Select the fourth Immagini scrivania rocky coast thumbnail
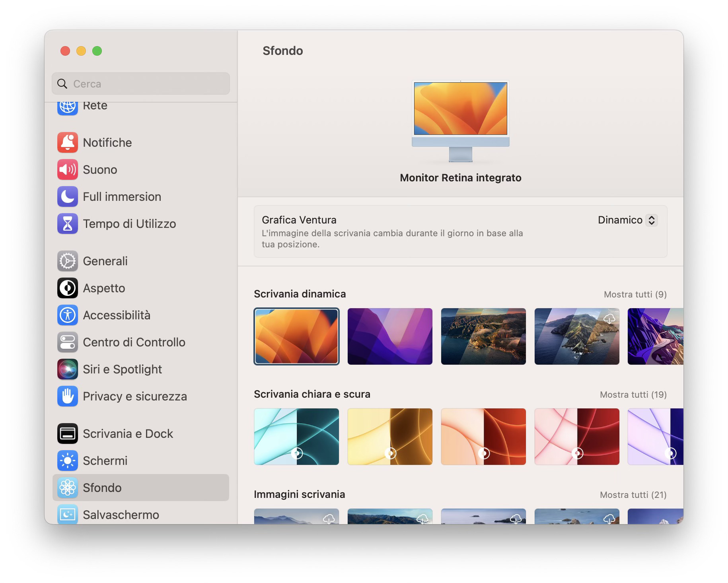The height and width of the screenshot is (583, 728). 577,516
